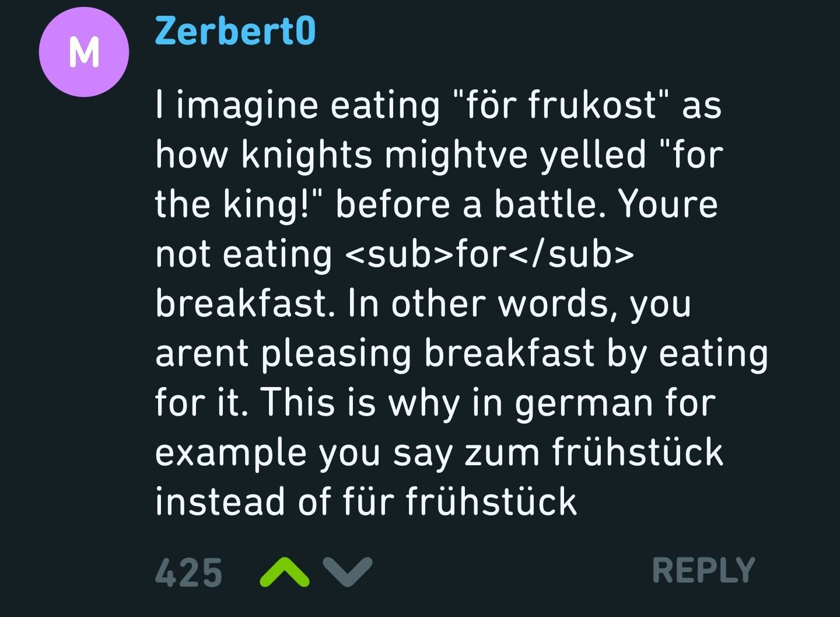Click the word "german" in the comment
The image size is (840, 617).
(x=583, y=403)
